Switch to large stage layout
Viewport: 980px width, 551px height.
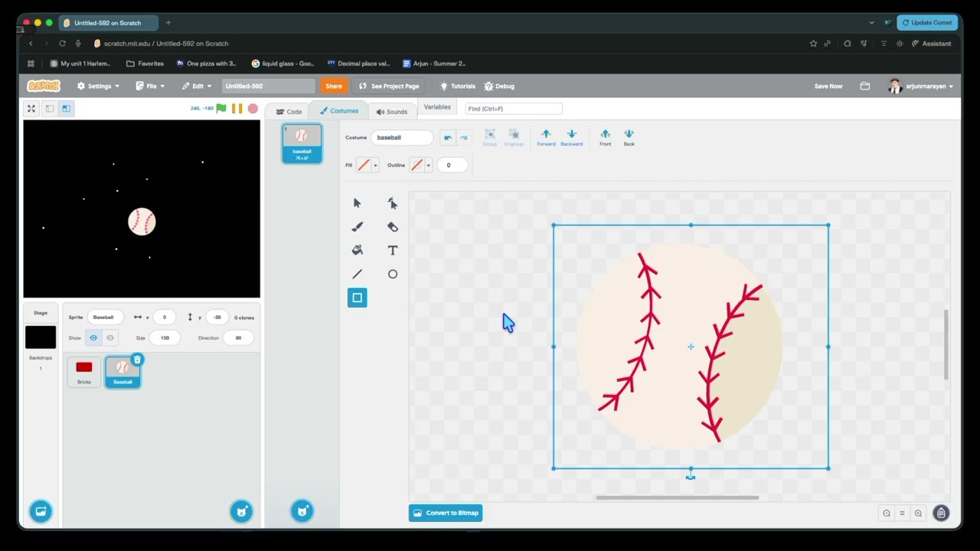click(67, 109)
